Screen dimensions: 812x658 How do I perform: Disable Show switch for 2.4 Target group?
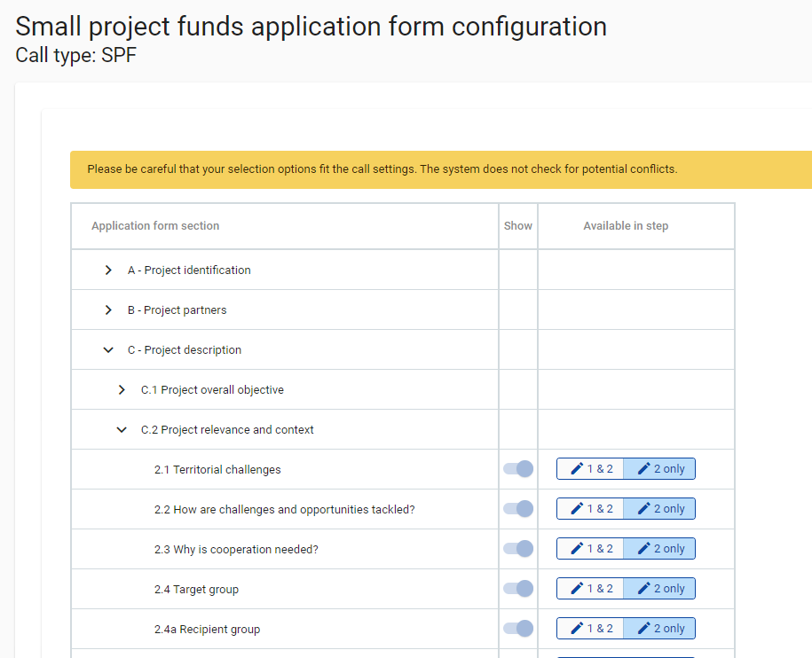click(518, 589)
